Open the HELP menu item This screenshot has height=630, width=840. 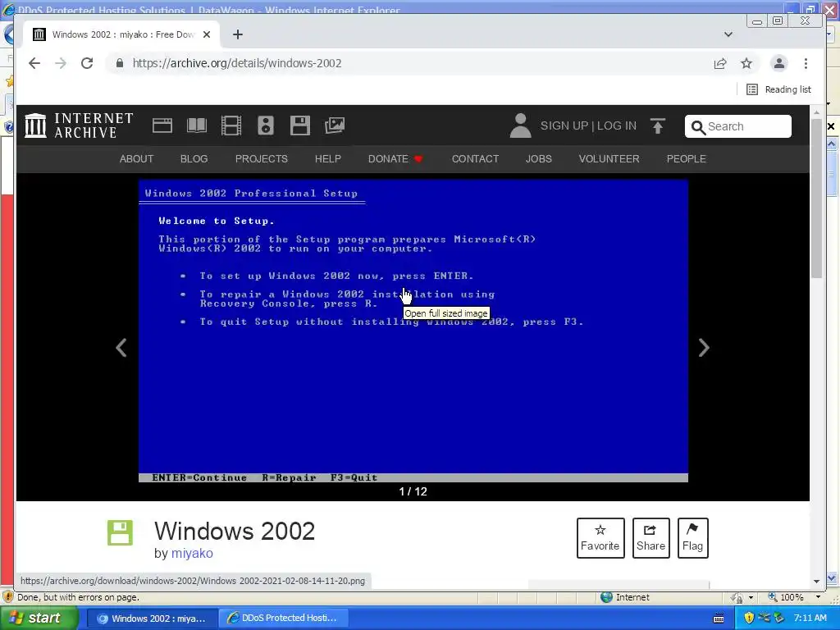tap(328, 158)
